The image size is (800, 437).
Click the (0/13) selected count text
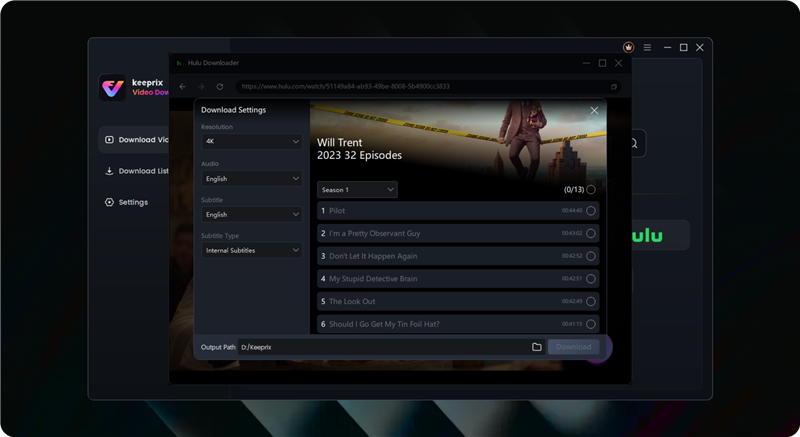point(573,190)
